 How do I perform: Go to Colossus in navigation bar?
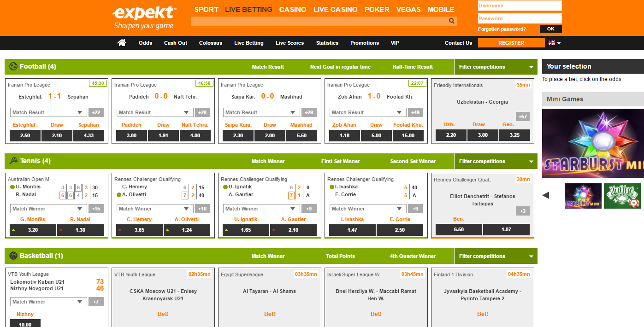pyautogui.click(x=211, y=43)
